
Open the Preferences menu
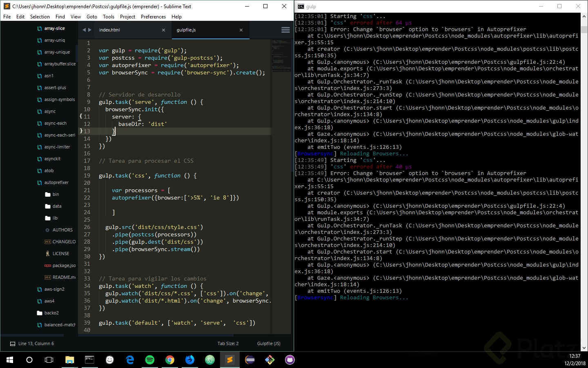pyautogui.click(x=153, y=17)
